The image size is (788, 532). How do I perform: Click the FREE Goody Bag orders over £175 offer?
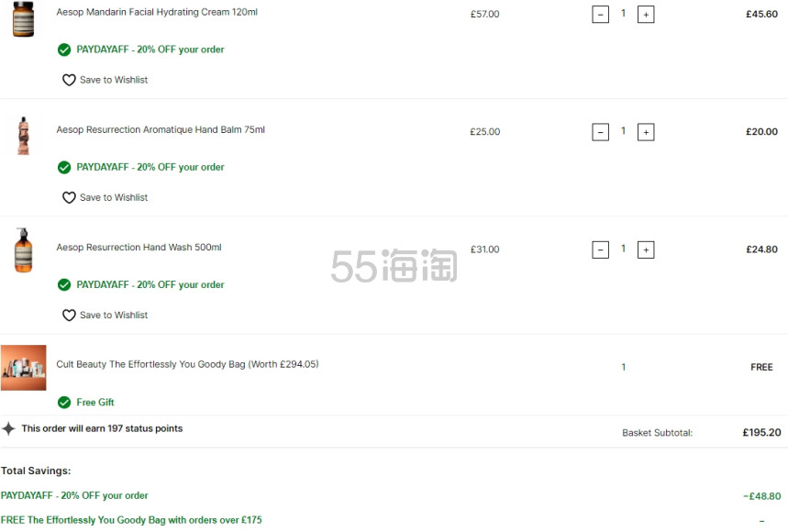(x=131, y=520)
